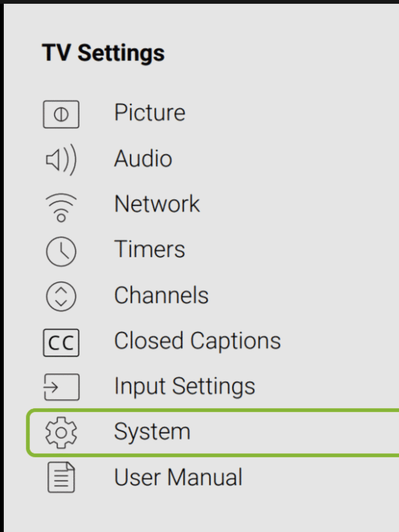Open the Network settings menu
The image size is (399, 532).
tap(157, 205)
